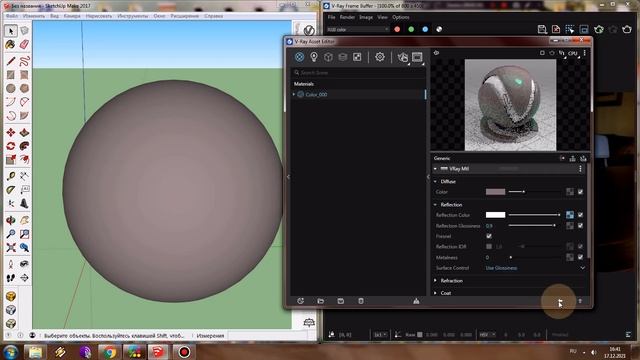
Task: Toggle the green channel in Frame Buffer
Action: click(x=411, y=29)
